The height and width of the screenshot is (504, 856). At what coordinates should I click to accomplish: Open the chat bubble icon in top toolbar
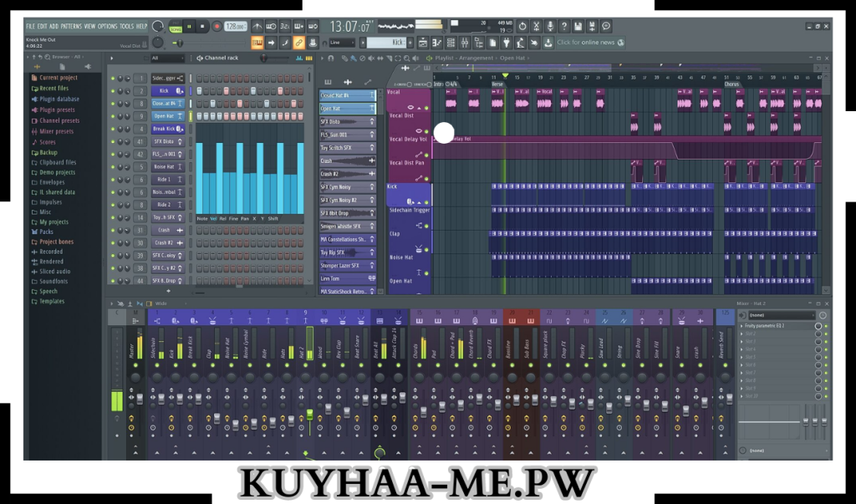coord(606,26)
